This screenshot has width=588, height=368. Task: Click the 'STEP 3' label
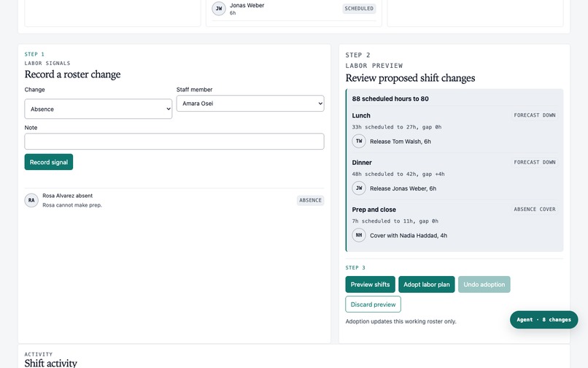pos(355,268)
